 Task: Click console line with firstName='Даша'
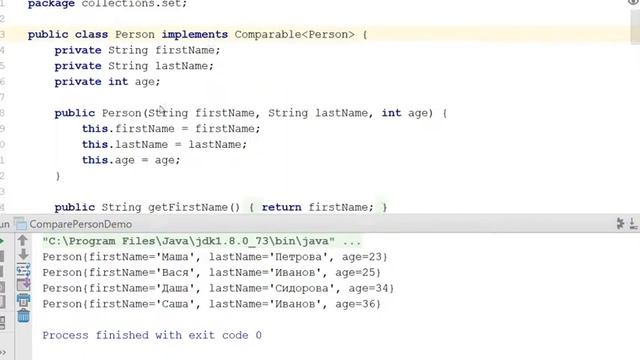[x=218, y=289]
